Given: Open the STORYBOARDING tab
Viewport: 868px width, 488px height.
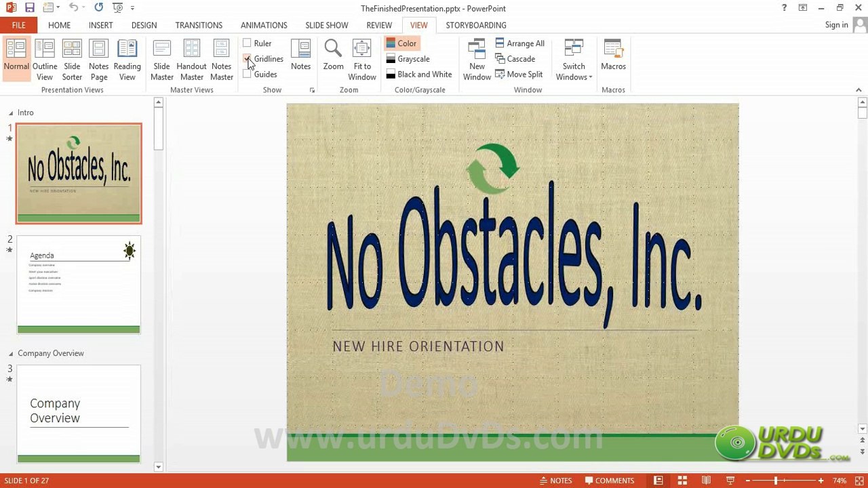Looking at the screenshot, I should coord(476,25).
